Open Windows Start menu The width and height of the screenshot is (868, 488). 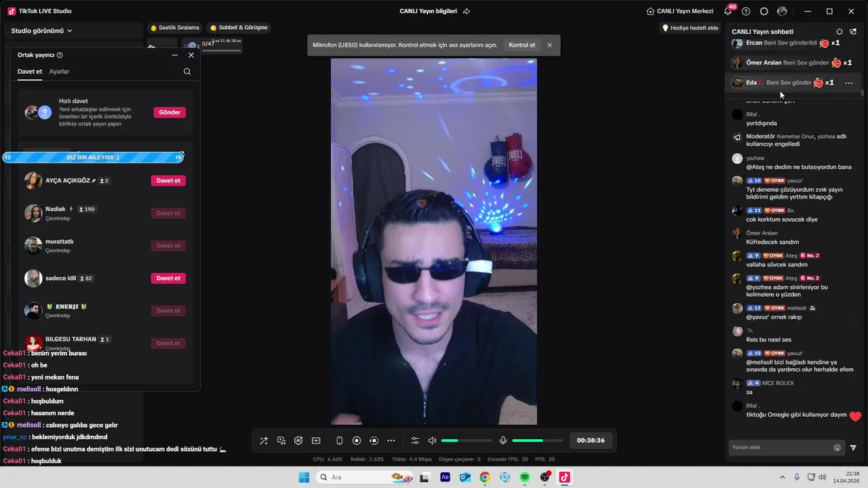[303, 477]
